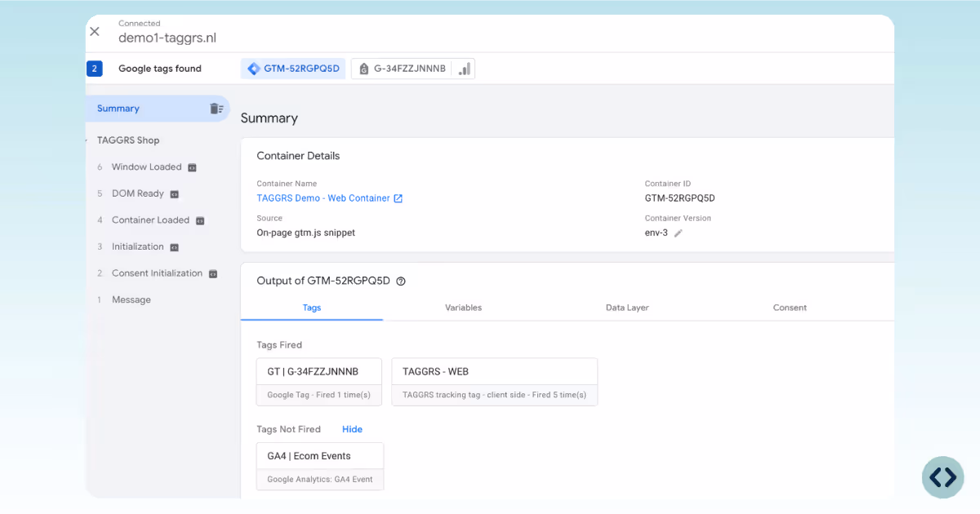Screen dimensions: 980x514
Task: Click the GTM-52RGPQ5D Container ID value
Action: point(680,198)
